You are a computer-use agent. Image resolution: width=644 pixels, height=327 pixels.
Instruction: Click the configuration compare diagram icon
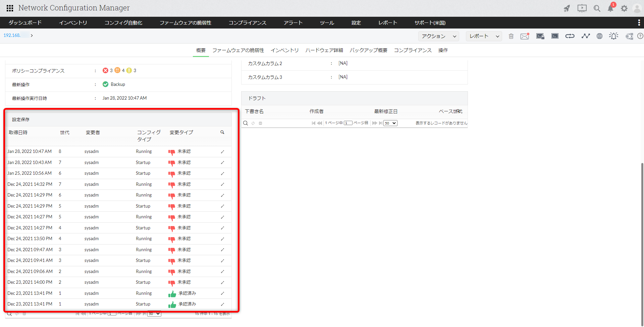(629, 36)
